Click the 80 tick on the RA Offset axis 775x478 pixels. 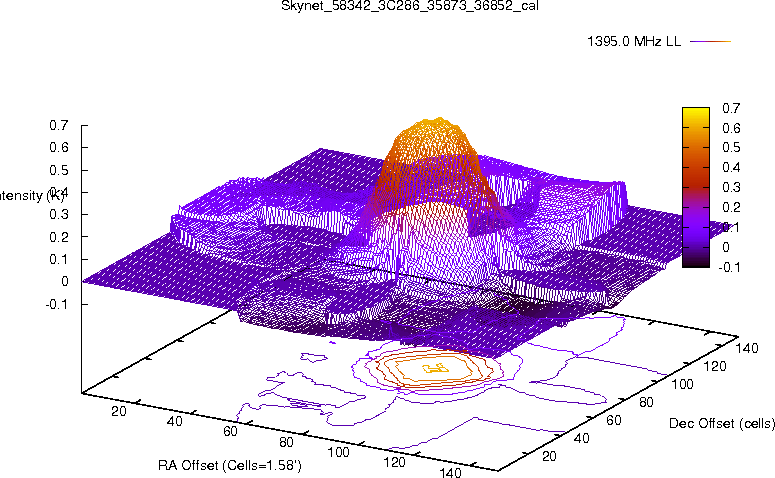[286, 442]
